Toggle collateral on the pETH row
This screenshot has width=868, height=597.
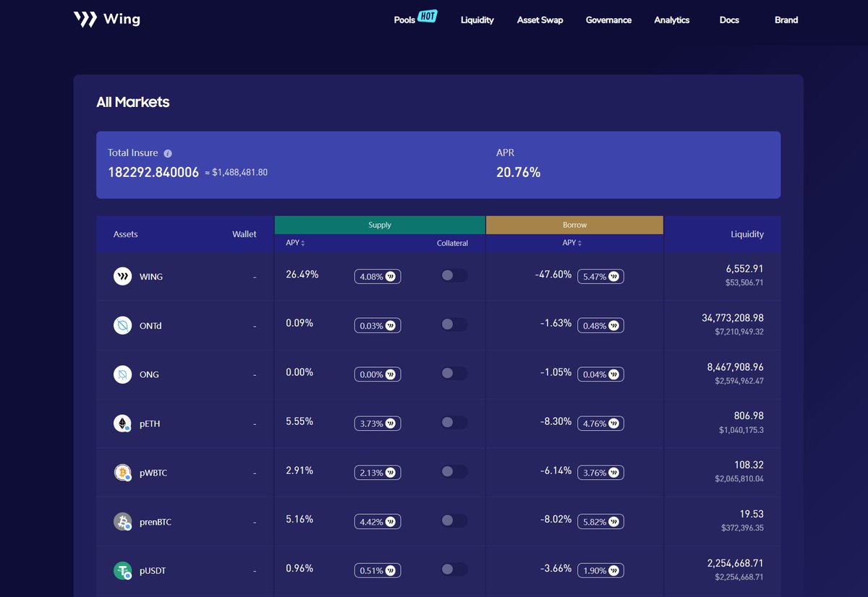tap(454, 422)
